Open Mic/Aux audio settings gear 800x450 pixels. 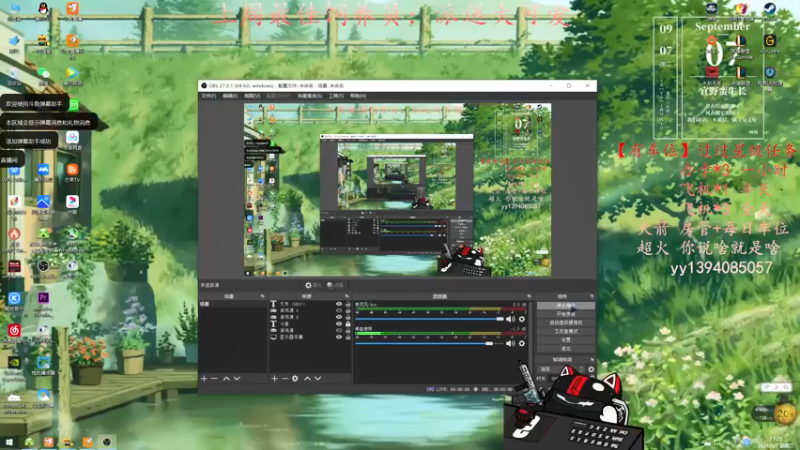(x=521, y=319)
